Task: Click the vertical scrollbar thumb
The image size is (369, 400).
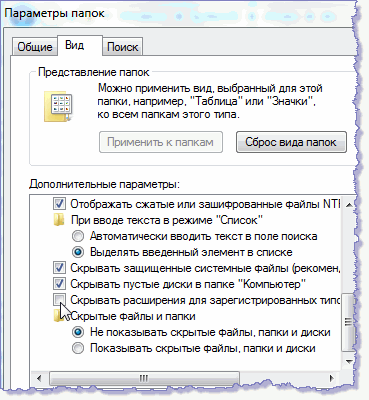Action: click(x=349, y=322)
